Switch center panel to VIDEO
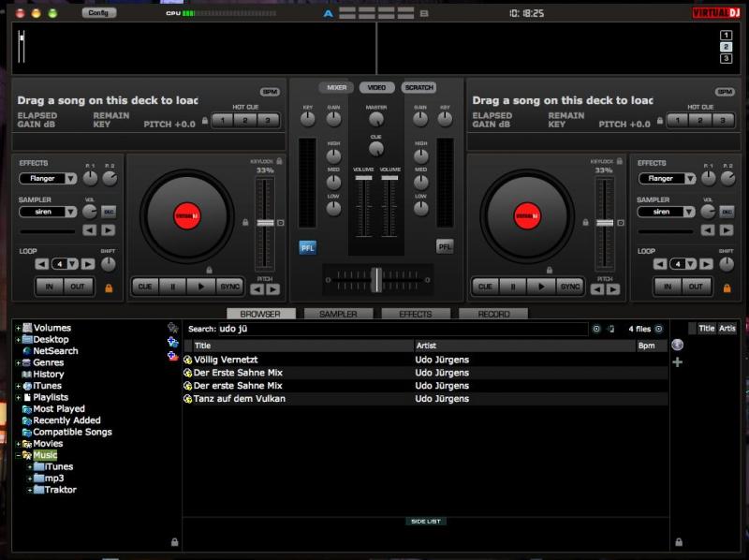 [x=376, y=87]
